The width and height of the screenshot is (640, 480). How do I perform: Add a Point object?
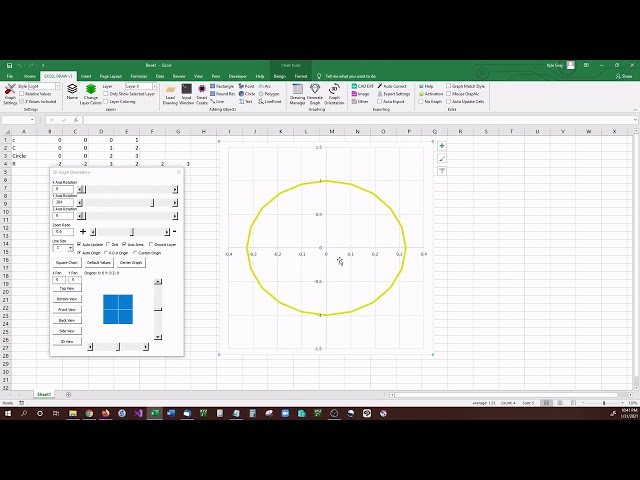tap(247, 86)
